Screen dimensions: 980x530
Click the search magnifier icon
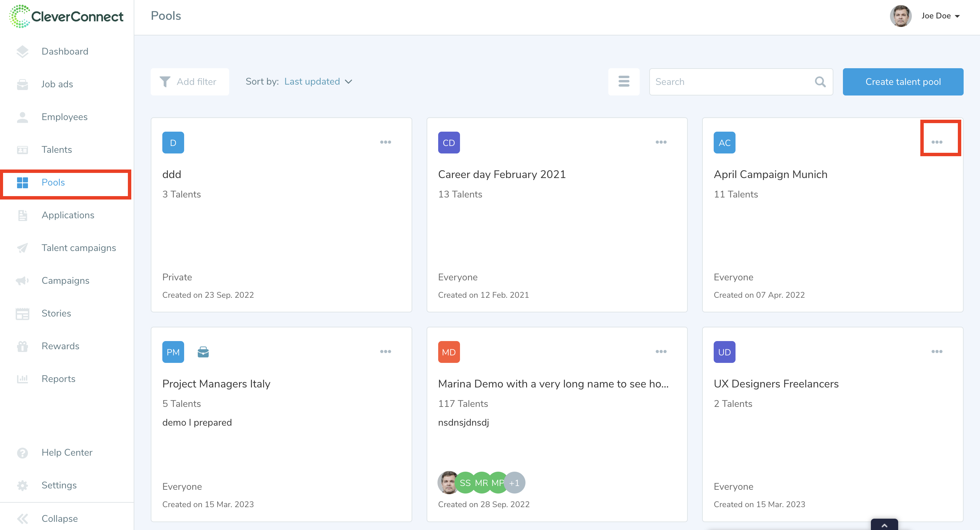(820, 82)
